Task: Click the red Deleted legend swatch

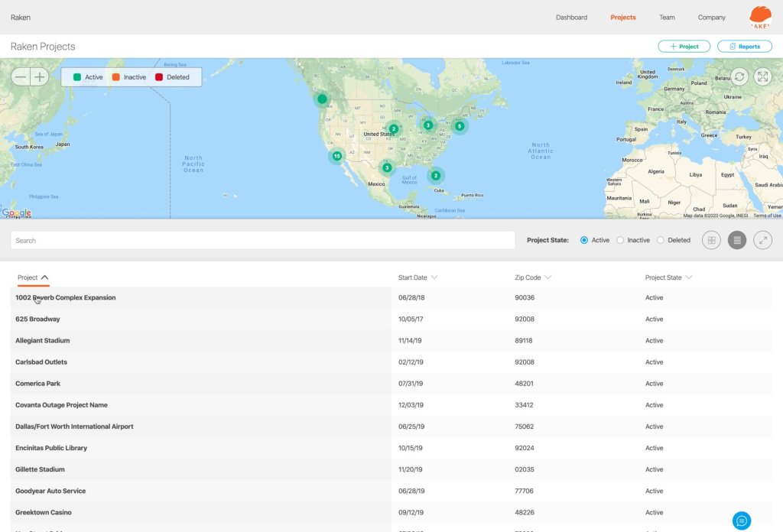Action: (159, 77)
